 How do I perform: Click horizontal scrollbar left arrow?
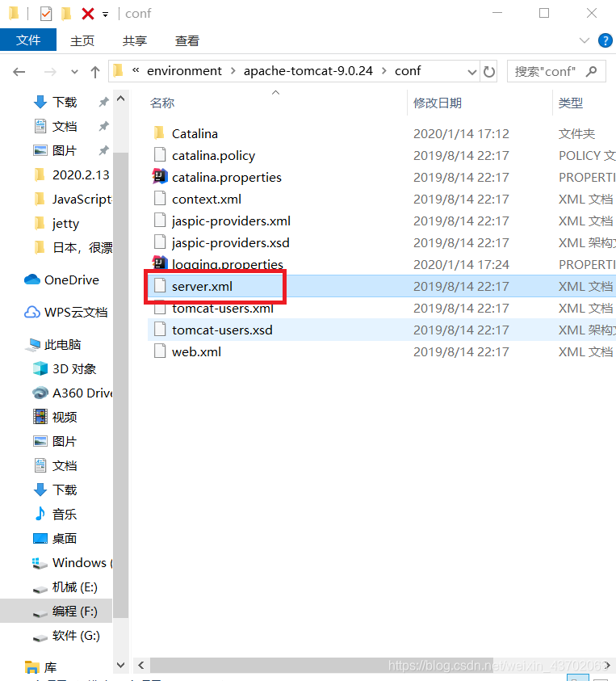[x=141, y=665]
